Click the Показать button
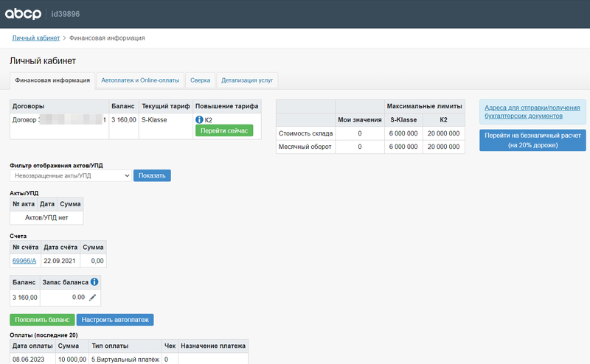 (x=152, y=175)
